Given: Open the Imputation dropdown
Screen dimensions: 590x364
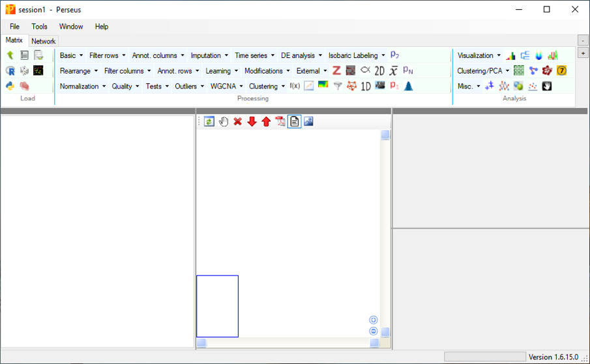Looking at the screenshot, I should coord(209,55).
